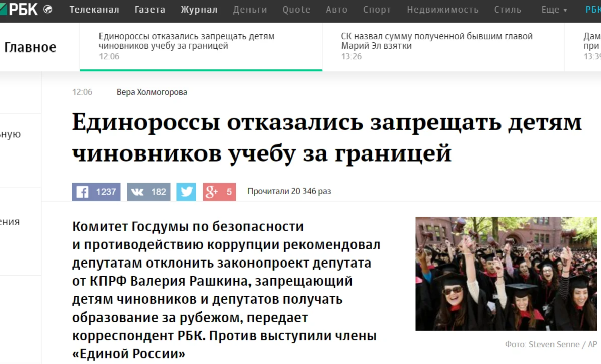Tweet the article on Twitter
601x364 pixels.
(186, 192)
